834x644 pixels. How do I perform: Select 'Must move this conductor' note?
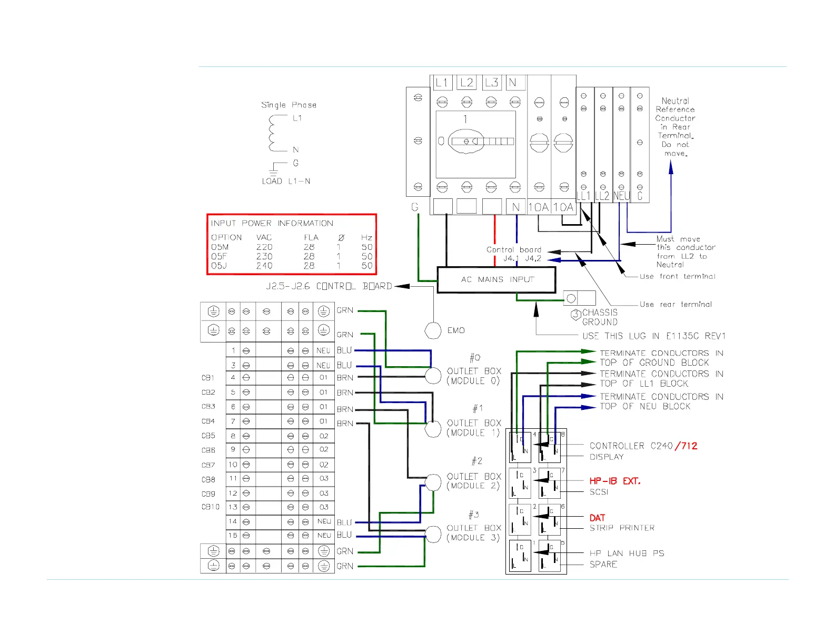coord(686,251)
